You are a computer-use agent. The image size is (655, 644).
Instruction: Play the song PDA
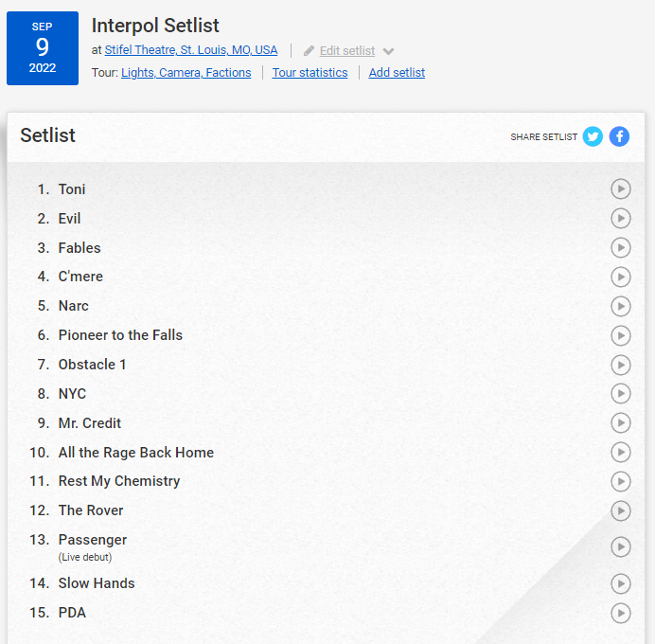[620, 613]
